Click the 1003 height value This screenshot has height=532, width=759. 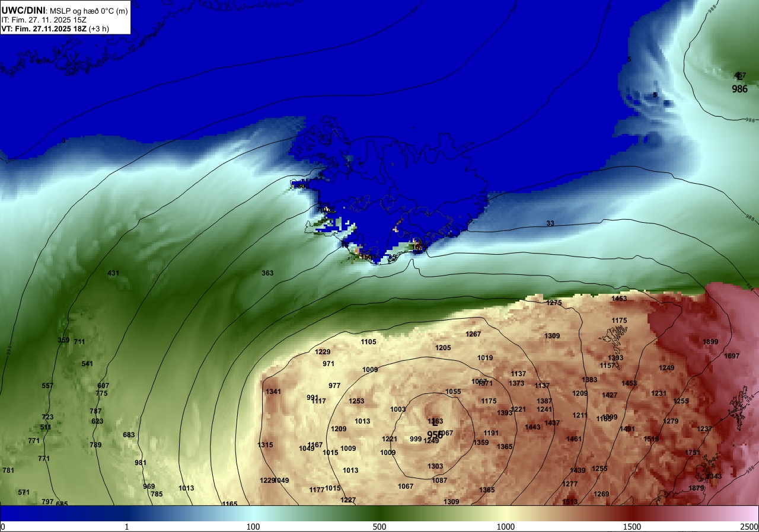pos(398,409)
